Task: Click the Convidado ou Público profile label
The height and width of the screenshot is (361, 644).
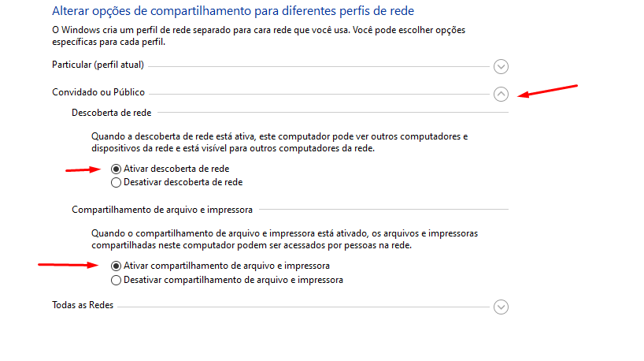Action: (x=98, y=92)
